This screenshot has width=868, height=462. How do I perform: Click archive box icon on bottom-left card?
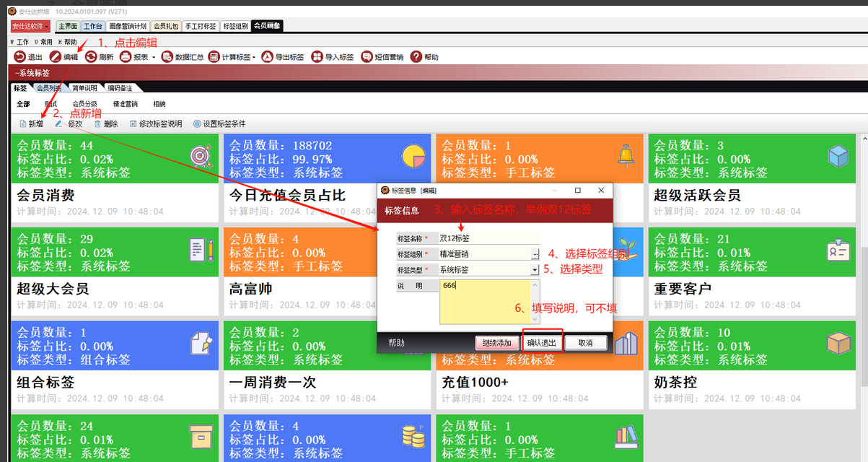click(x=201, y=435)
